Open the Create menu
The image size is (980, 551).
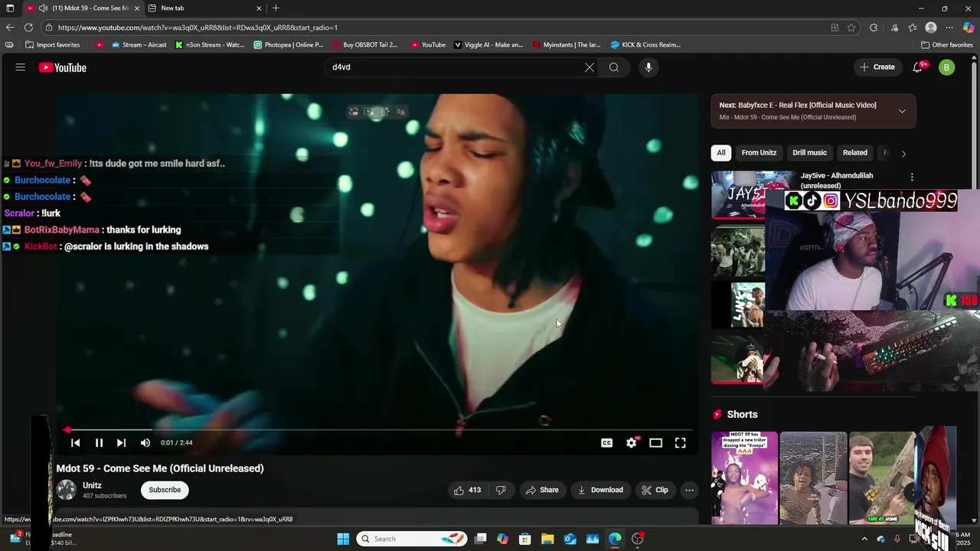click(x=877, y=67)
